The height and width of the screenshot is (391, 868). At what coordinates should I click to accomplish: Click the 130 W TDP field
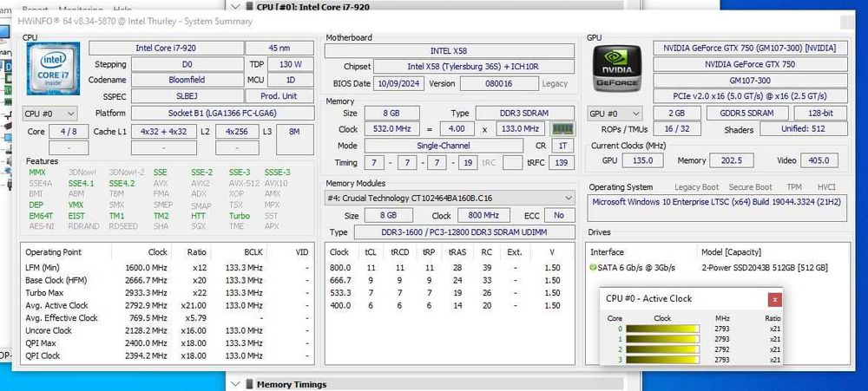pyautogui.click(x=291, y=64)
